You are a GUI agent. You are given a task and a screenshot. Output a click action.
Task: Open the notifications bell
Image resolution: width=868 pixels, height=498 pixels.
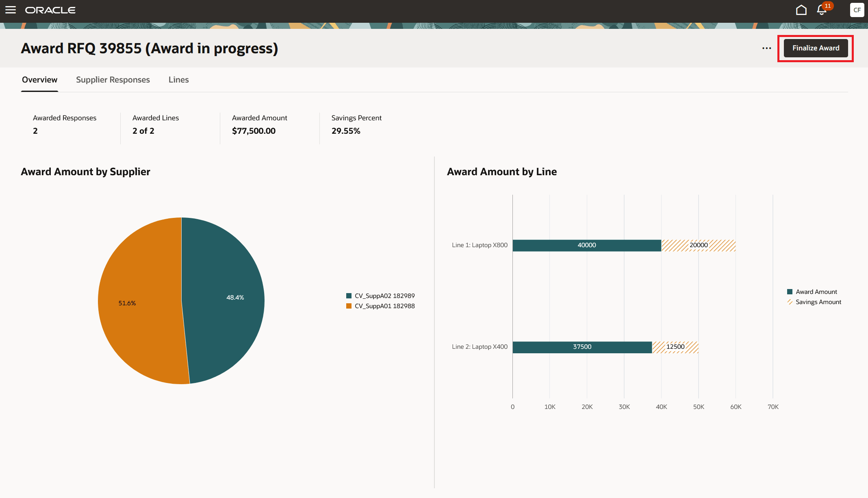coord(822,10)
